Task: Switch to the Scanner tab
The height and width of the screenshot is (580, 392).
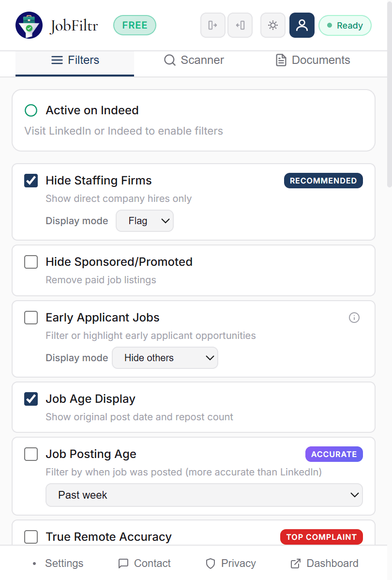Action: click(194, 60)
